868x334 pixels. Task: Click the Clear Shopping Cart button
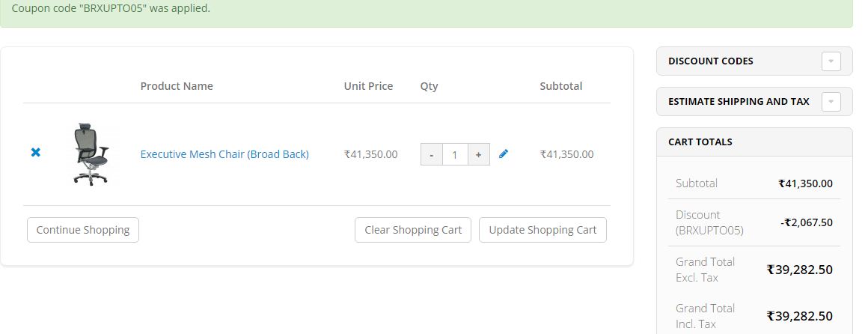pos(413,230)
